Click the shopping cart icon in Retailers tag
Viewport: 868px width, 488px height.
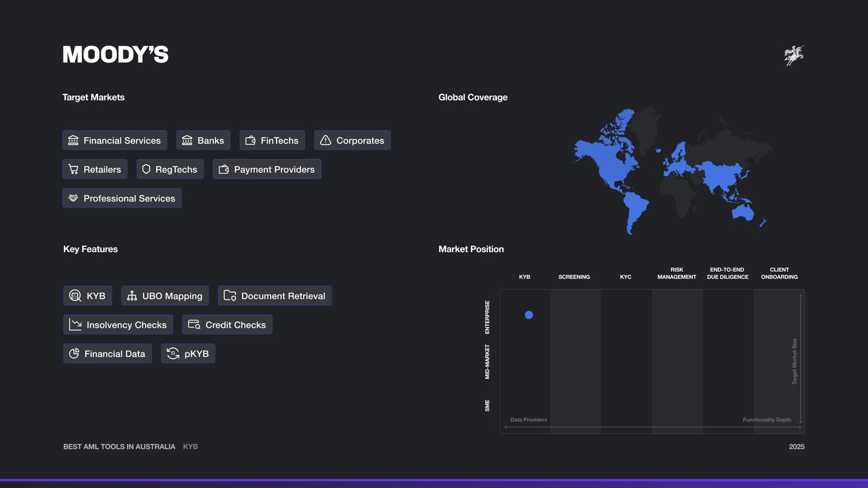[73, 169]
